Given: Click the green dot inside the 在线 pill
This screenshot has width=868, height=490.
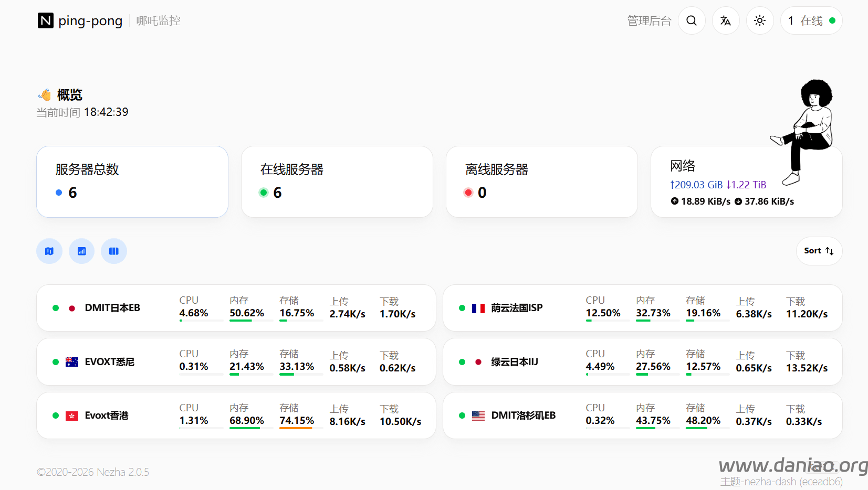Looking at the screenshot, I should click(x=831, y=20).
